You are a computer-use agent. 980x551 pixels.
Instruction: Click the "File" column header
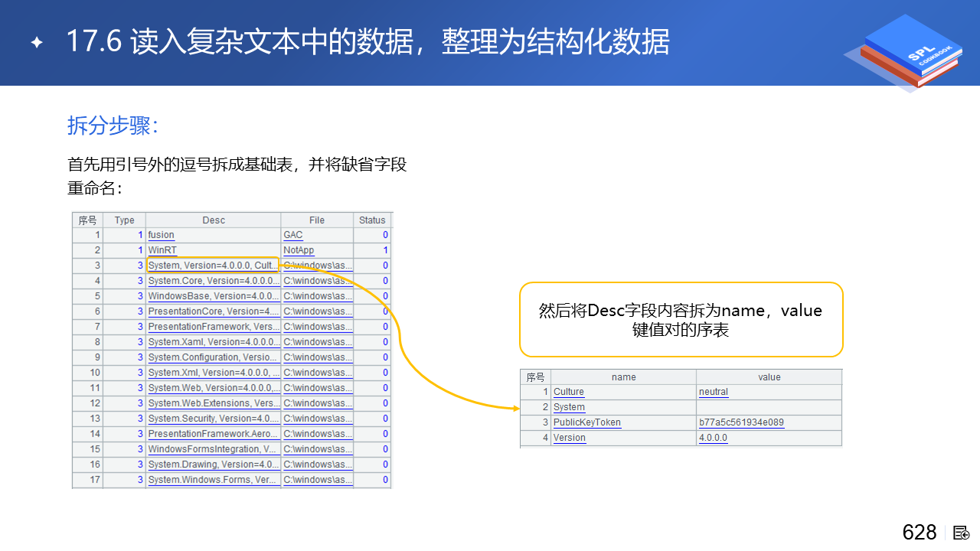[317, 220]
